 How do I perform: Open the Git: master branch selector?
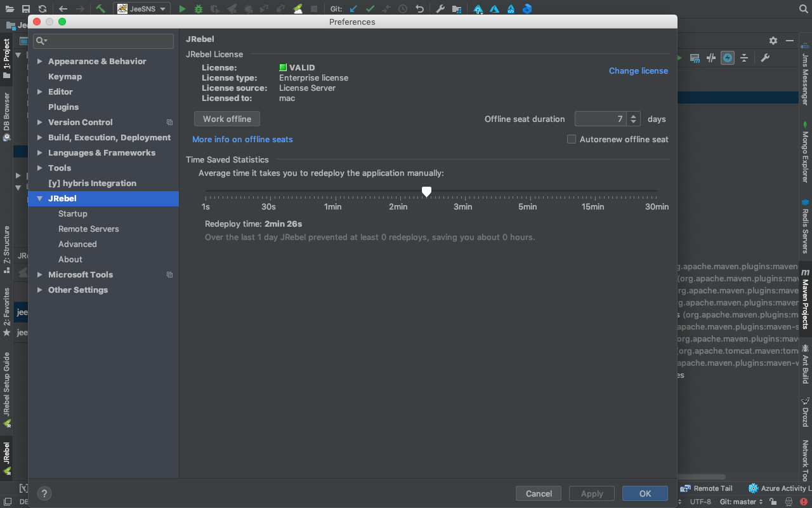point(741,502)
